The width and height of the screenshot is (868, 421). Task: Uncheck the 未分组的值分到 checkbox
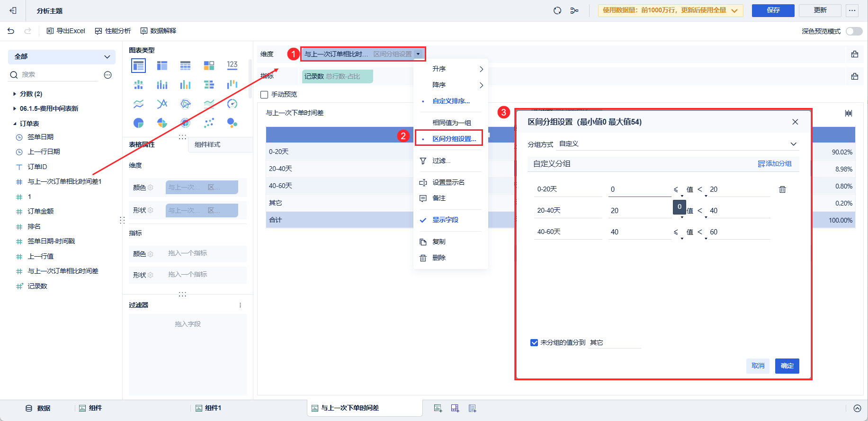(x=534, y=342)
